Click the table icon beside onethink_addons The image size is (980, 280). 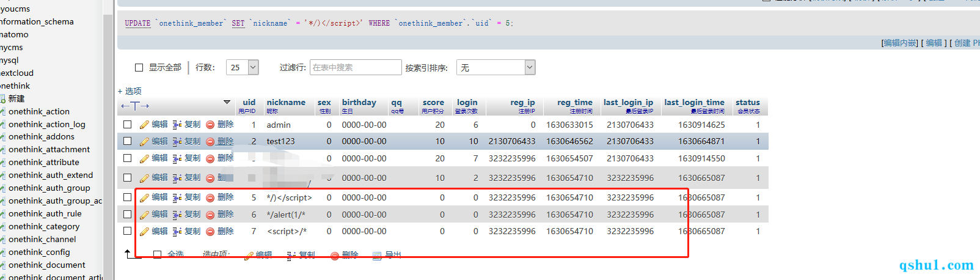2,137
